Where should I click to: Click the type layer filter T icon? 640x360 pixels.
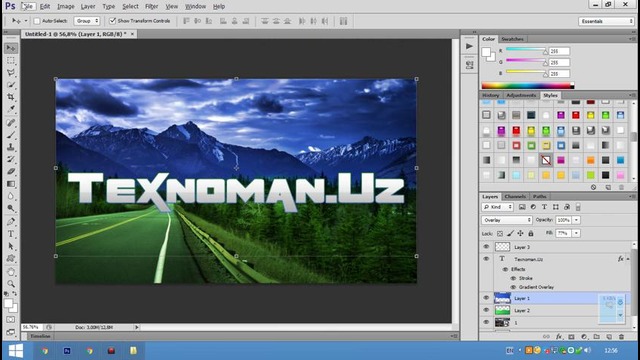click(x=544, y=207)
